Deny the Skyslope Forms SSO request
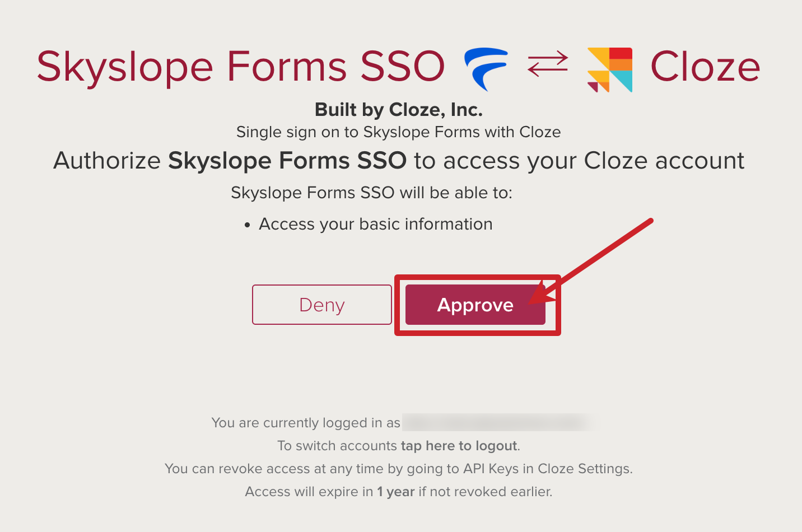 coord(321,305)
